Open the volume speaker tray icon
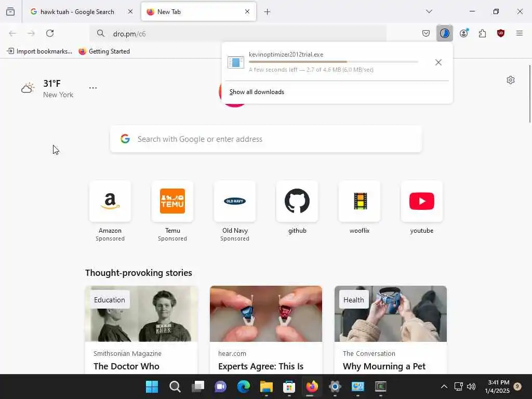Viewport: 532px width, 399px height. (x=471, y=387)
